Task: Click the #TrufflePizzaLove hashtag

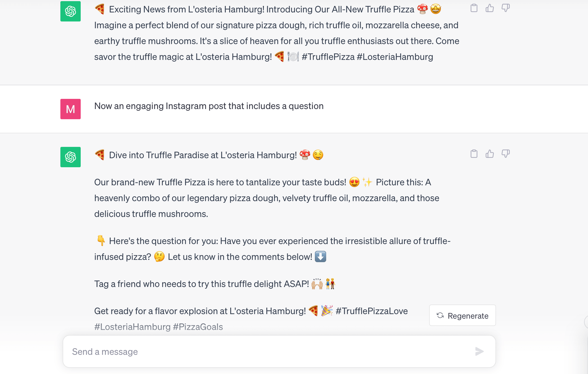Action: point(372,311)
